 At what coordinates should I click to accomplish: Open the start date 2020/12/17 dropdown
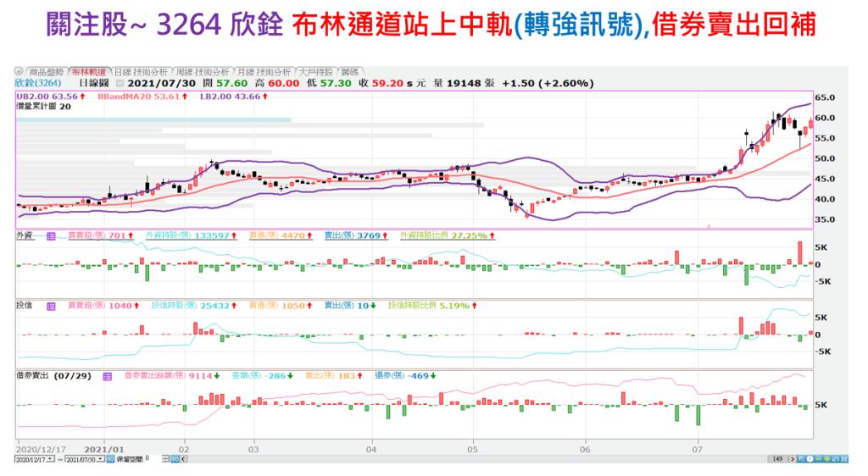point(51,458)
